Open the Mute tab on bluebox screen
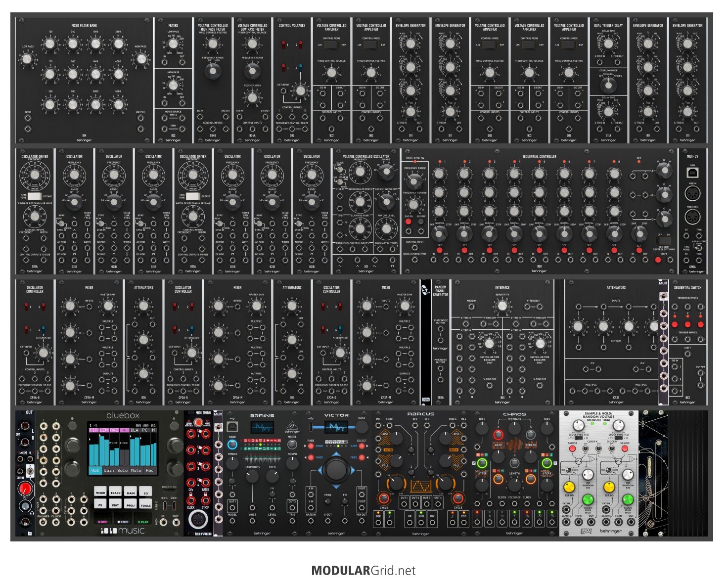Screen dimensions: 728x581 point(136,470)
